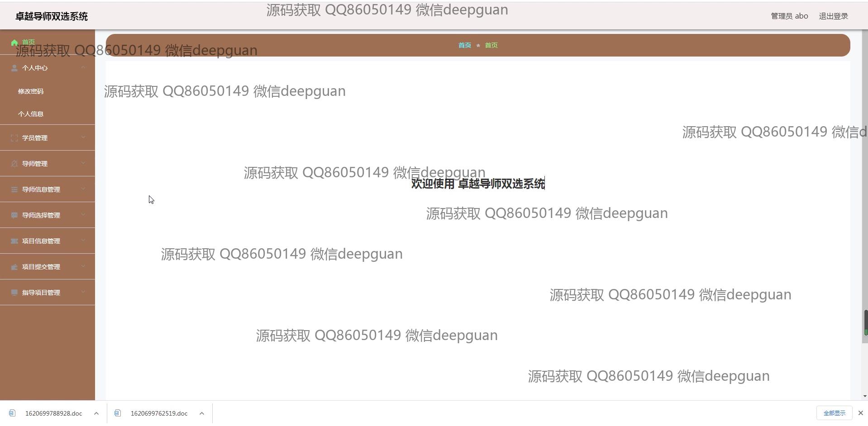Image resolution: width=868 pixels, height=426 pixels.
Task: Click the icon beside 项目信息管理
Action: pyautogui.click(x=14, y=241)
